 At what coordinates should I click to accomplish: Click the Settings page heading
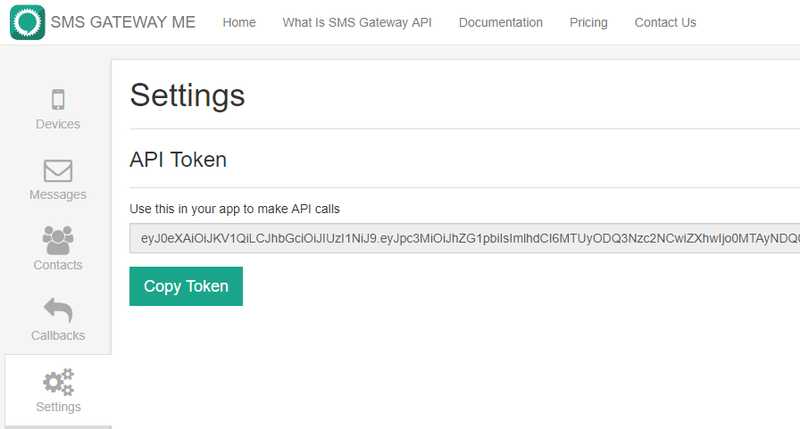point(187,95)
